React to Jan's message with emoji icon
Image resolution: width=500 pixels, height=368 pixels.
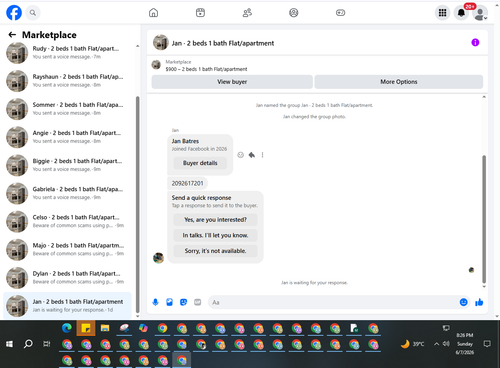pyautogui.click(x=240, y=155)
